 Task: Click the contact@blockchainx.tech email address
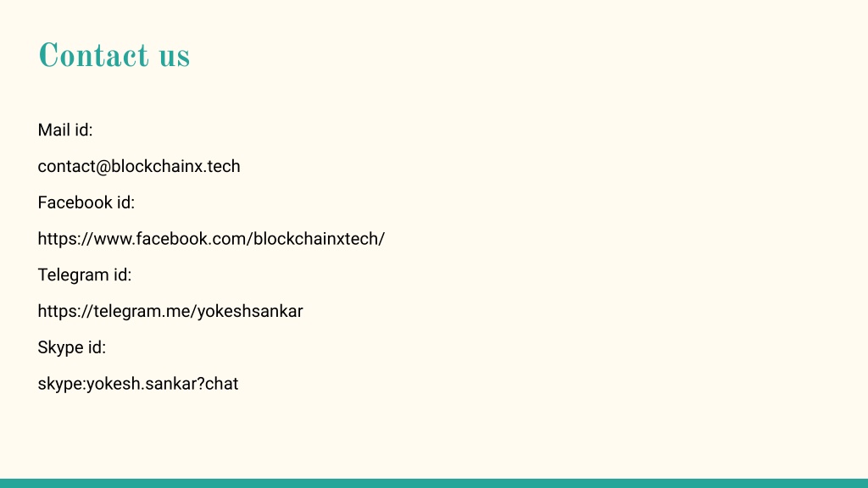coord(139,166)
